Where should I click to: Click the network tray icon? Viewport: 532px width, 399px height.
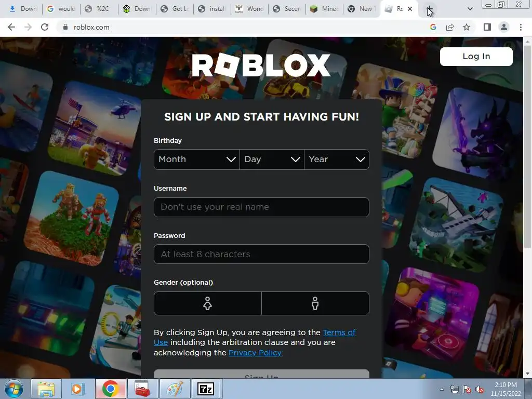pos(454,389)
